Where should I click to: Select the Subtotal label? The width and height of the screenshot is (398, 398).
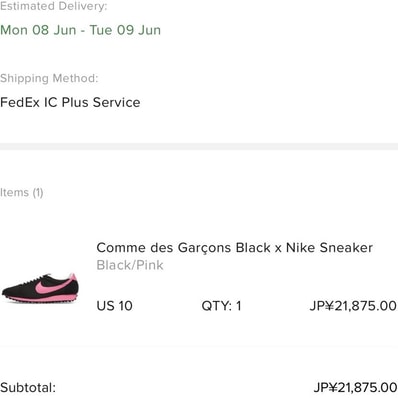point(28,388)
